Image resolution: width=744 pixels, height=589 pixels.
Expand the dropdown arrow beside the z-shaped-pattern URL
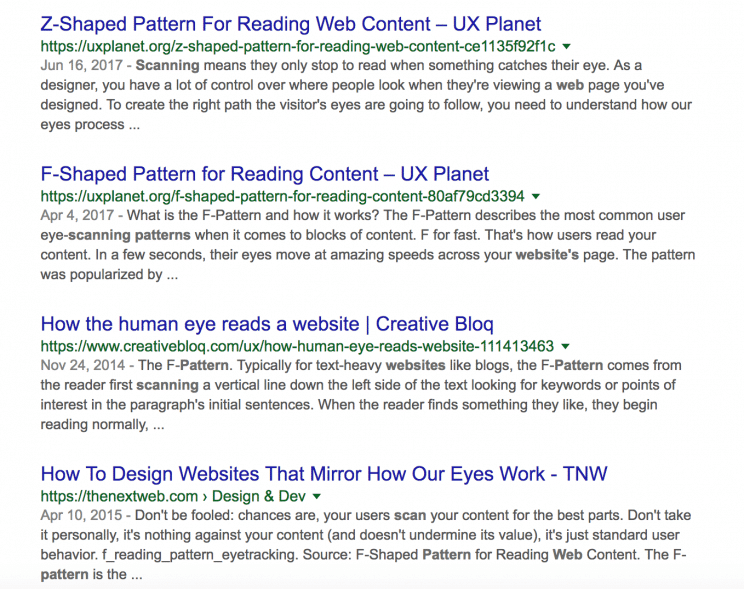coord(567,47)
